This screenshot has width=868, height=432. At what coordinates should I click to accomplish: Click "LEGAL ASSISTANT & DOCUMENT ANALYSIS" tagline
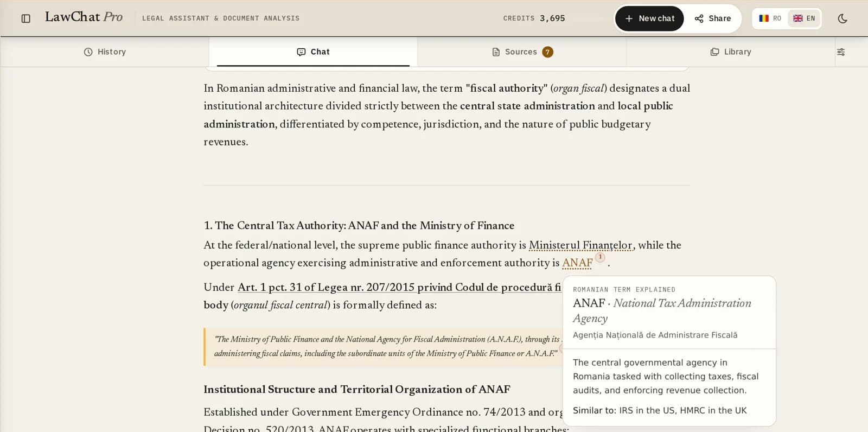tap(221, 18)
